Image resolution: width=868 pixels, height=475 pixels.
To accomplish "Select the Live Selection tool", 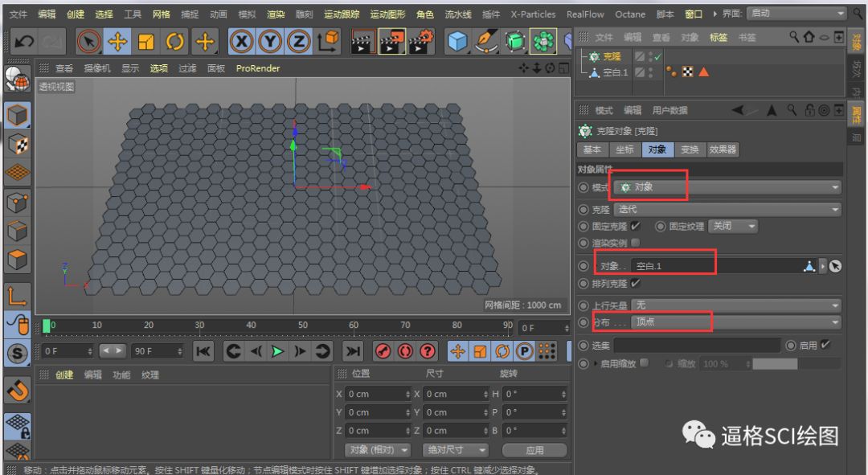I will pyautogui.click(x=88, y=42).
